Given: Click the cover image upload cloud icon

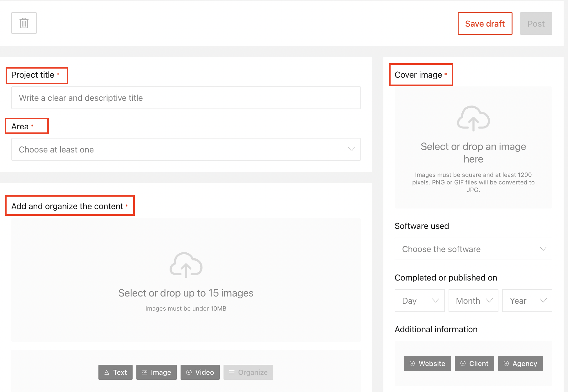Looking at the screenshot, I should [x=473, y=118].
